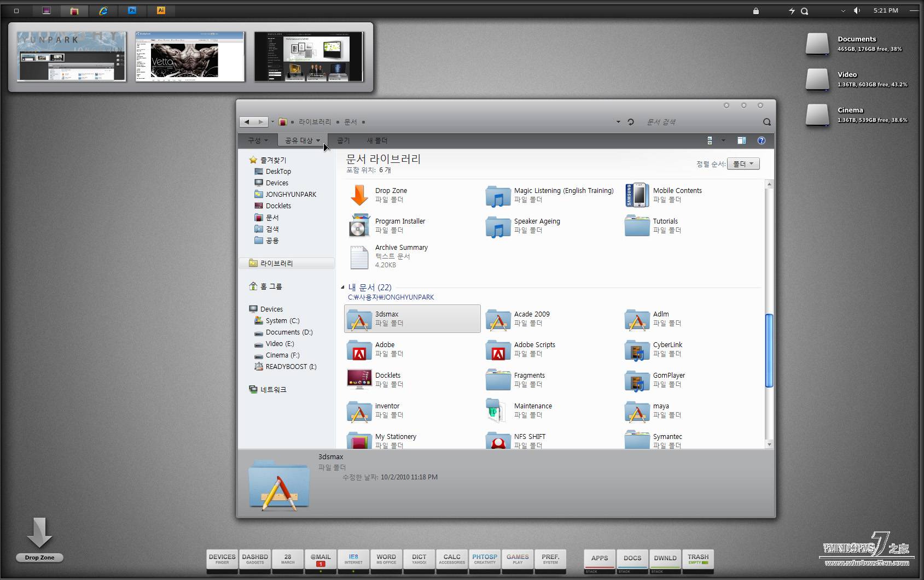924x580 pixels.
Task: Open the Cinema drive icon on the desktop
Action: [x=817, y=116]
